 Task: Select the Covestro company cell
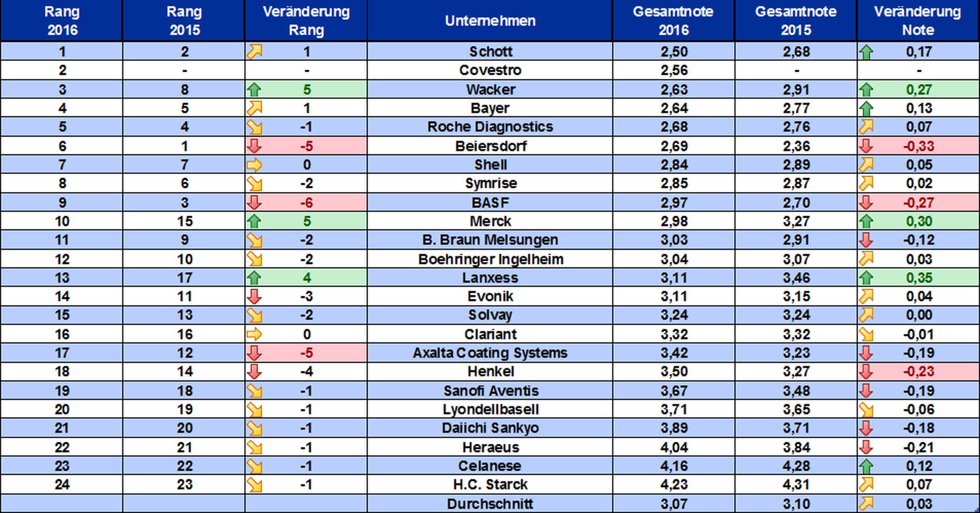pyautogui.click(x=490, y=70)
